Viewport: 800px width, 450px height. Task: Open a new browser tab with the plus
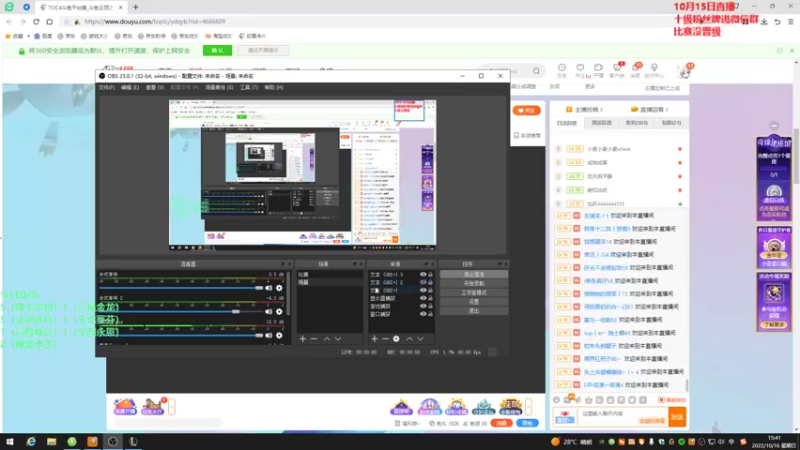pos(136,7)
